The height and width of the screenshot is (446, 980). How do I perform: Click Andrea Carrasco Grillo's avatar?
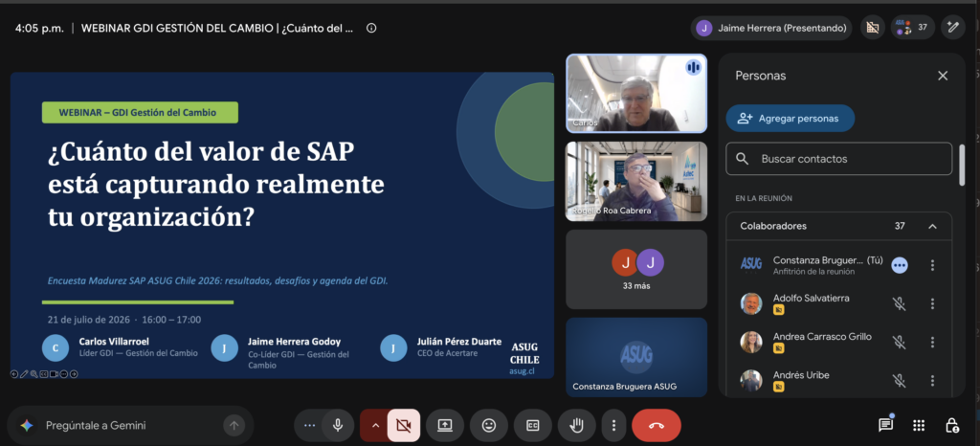[x=751, y=343]
